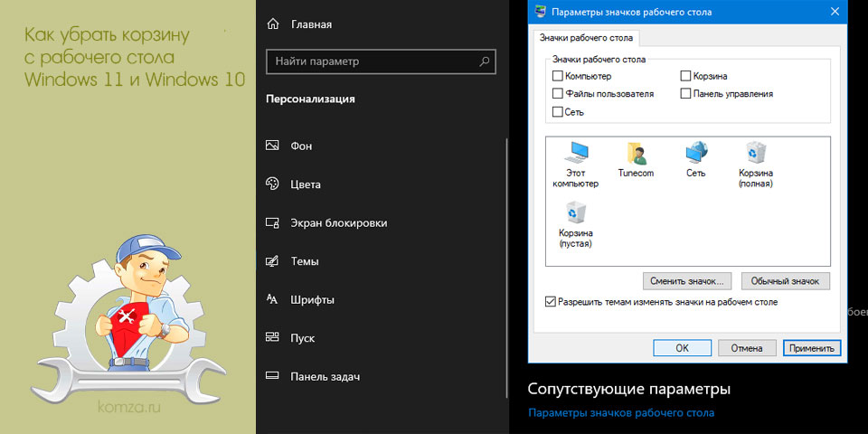Click the Settings sidebar vertical scrollbar
Screen dimensions: 868x434
(x=507, y=266)
